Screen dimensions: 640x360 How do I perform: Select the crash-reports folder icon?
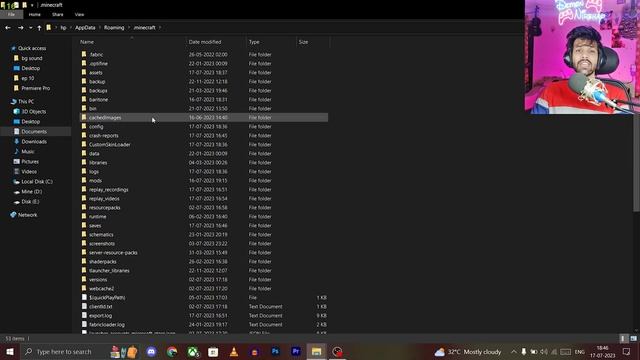coord(84,135)
